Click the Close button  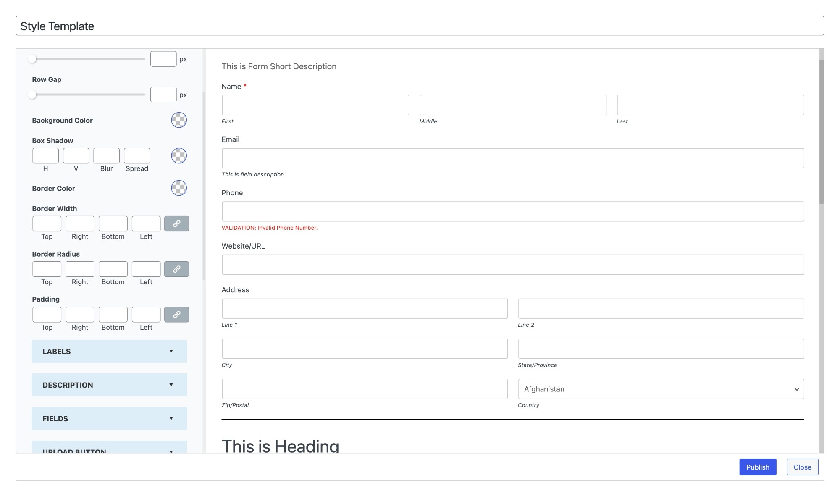tap(802, 467)
